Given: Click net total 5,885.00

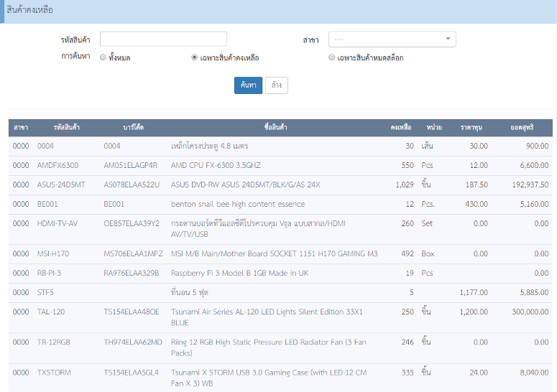Looking at the screenshot, I should [534, 293].
